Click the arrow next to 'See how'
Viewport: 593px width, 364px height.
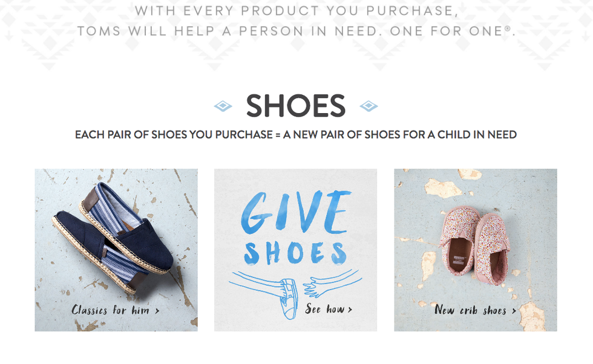point(350,310)
